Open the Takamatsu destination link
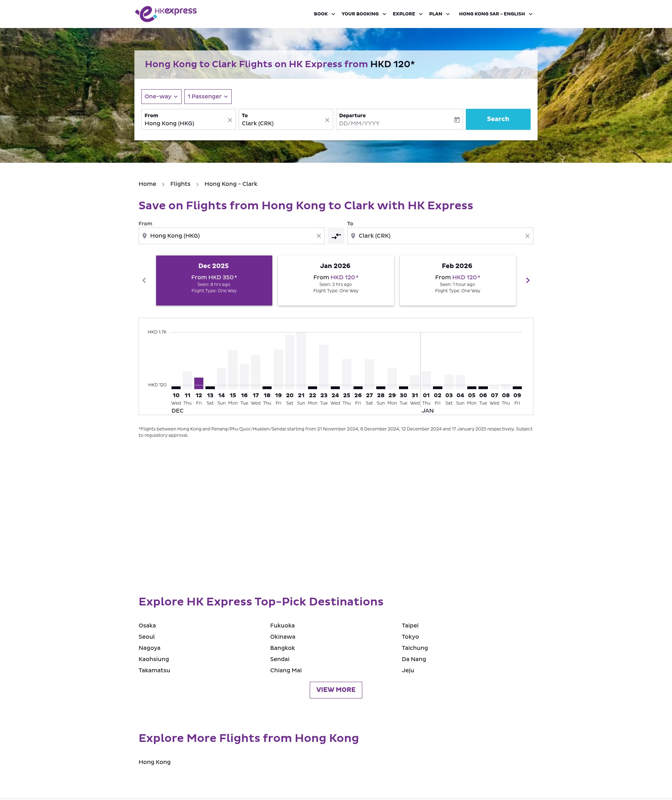The height and width of the screenshot is (800, 672). (x=154, y=671)
